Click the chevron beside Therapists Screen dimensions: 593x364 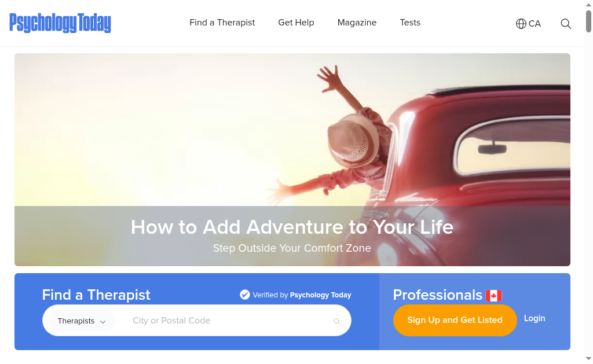103,322
